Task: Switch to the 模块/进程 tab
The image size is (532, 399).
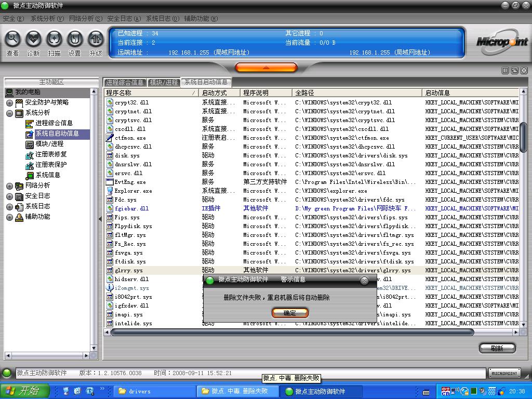Action: coord(164,82)
